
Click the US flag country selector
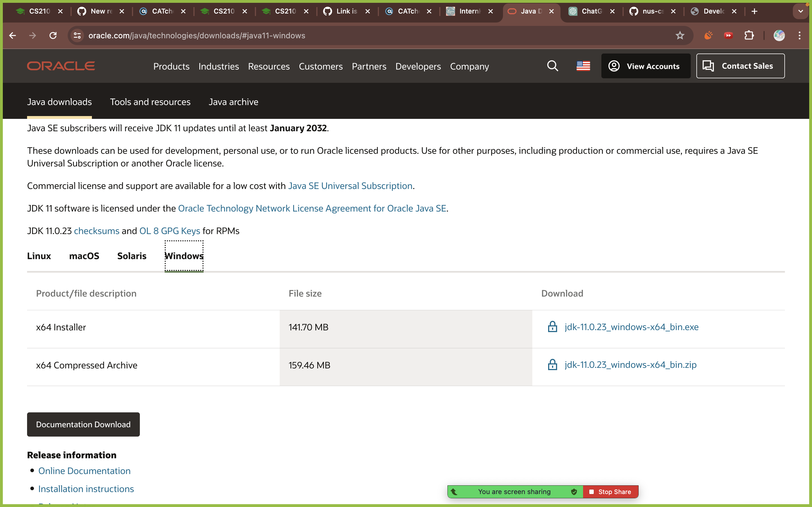(x=583, y=66)
